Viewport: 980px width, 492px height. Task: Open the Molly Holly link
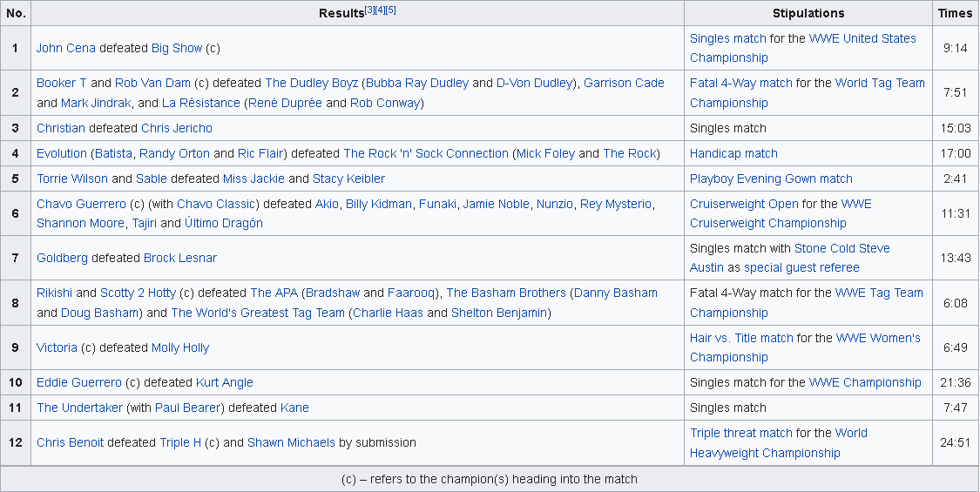click(180, 347)
